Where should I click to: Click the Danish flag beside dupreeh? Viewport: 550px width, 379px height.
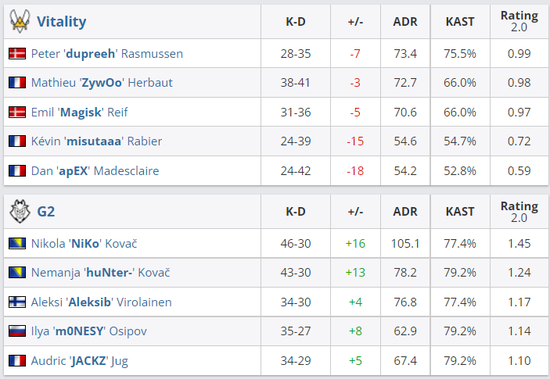click(x=17, y=54)
